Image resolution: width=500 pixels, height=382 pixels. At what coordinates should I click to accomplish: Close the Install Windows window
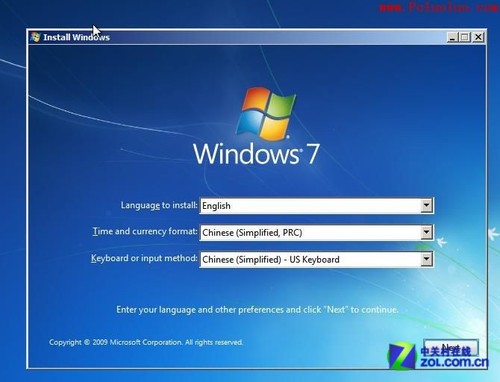478,37
